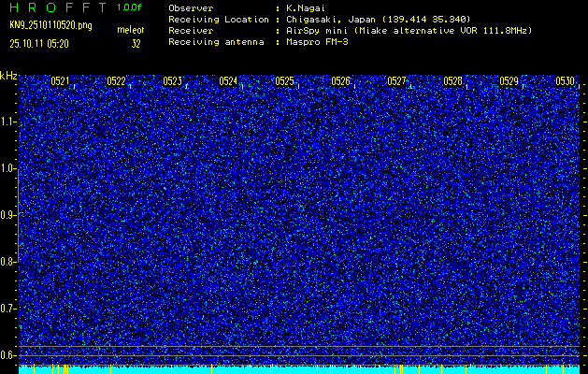Click the cyan signal level bar at bottom
This screenshot has width=588, height=374.
pyautogui.click(x=299, y=369)
